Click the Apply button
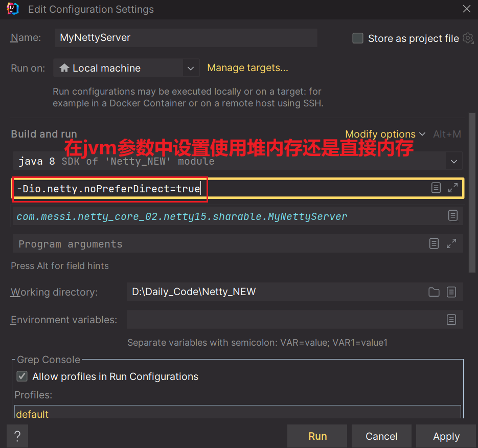The height and width of the screenshot is (448, 478). 445,436
